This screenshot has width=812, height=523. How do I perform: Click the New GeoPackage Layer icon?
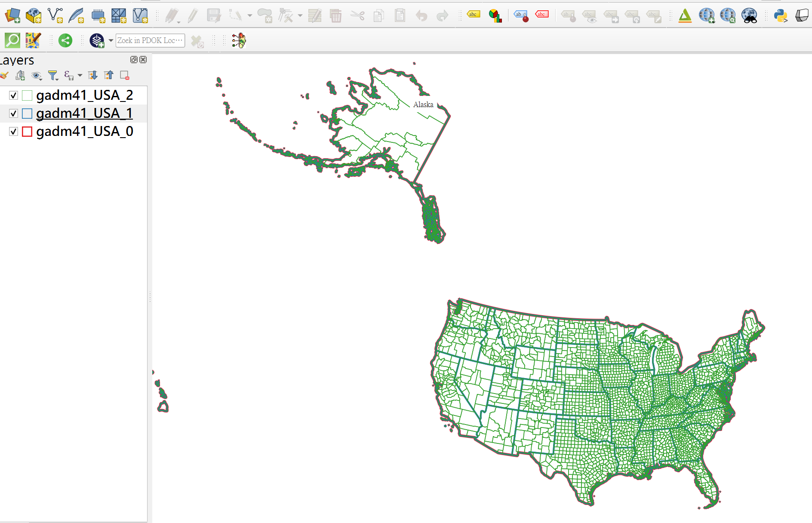pyautogui.click(x=34, y=15)
